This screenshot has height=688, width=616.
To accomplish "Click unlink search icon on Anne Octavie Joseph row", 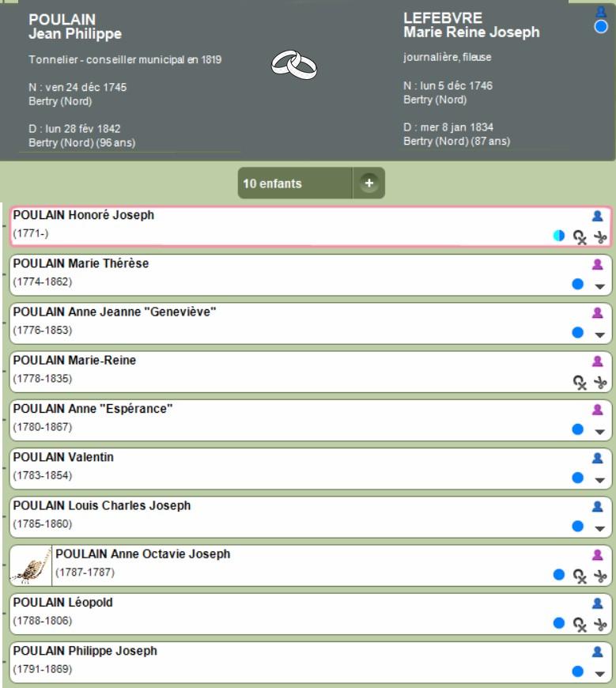I will click(580, 576).
